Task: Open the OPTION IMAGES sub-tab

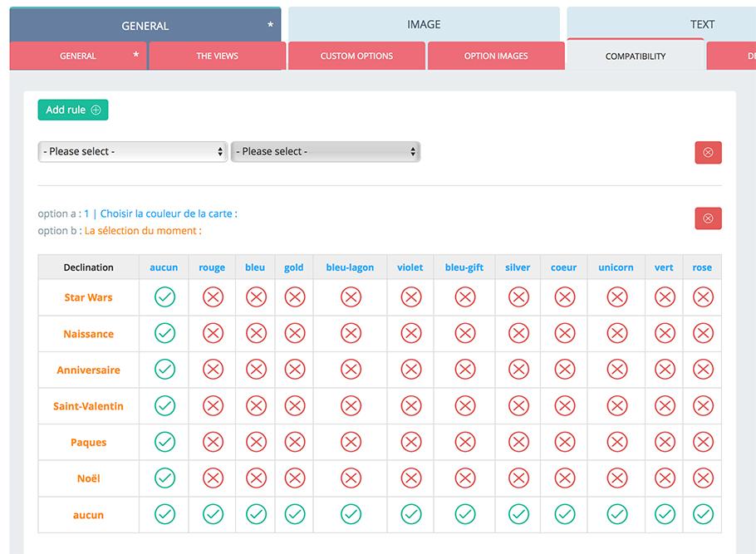Action: 496,56
